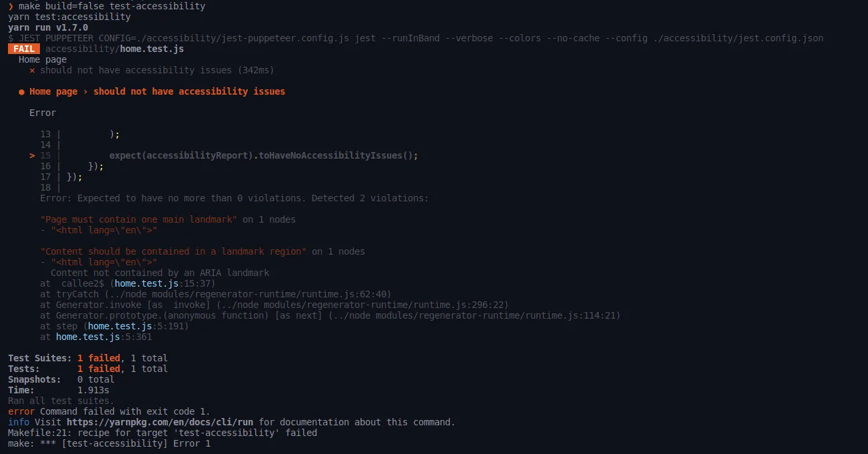Screen dimensions: 868x454
Task: Open home.test.js:5:191 in the step trace
Action: point(139,327)
